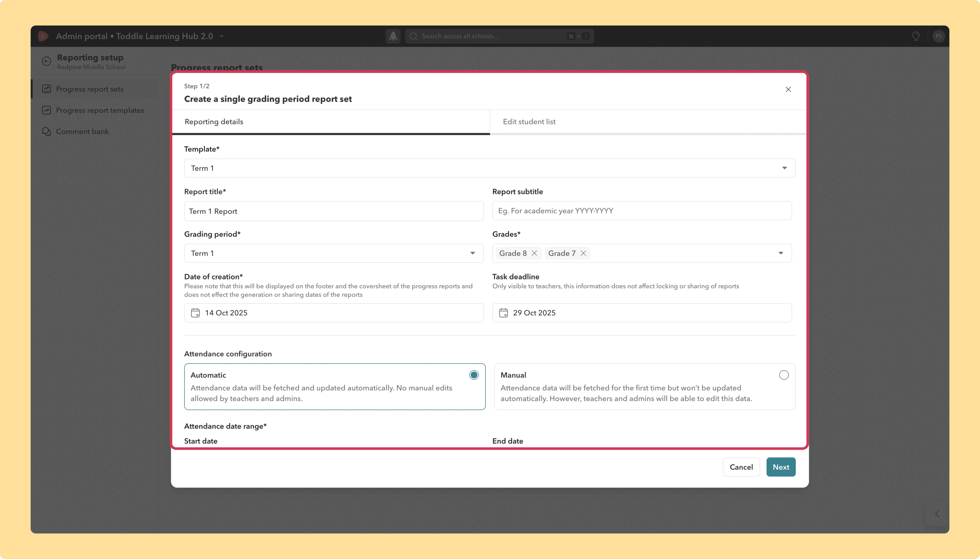This screenshot has width=980, height=559.
Task: Go back using Reporting setup arrow
Action: (46, 61)
